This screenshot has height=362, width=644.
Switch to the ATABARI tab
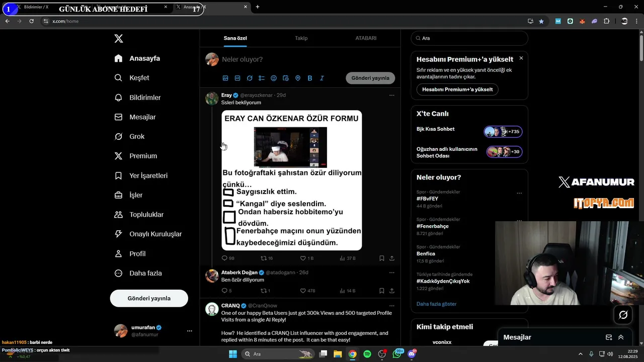[x=366, y=38]
